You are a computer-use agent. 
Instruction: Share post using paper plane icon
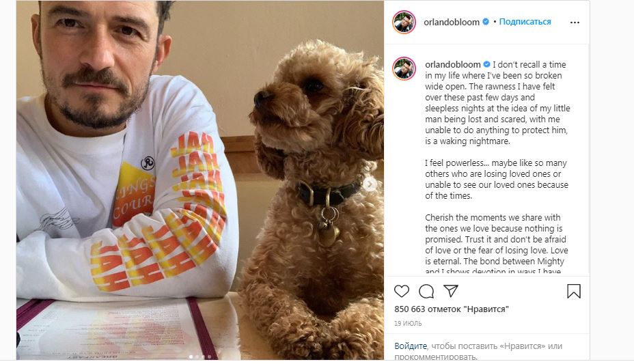451,290
